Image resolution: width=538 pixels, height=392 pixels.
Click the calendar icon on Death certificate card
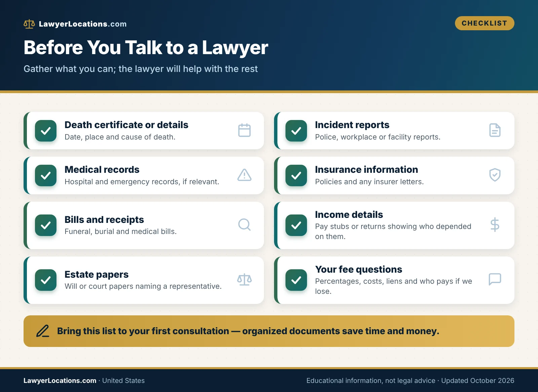pos(244,130)
